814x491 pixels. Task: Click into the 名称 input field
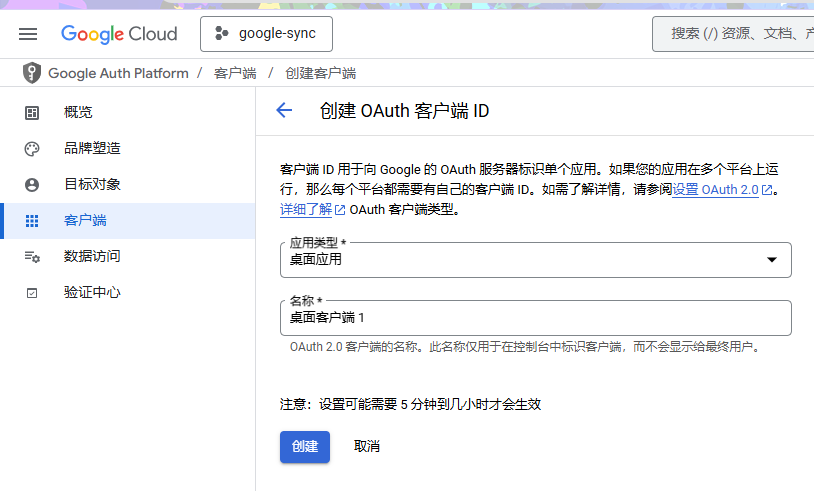pyautogui.click(x=536, y=318)
